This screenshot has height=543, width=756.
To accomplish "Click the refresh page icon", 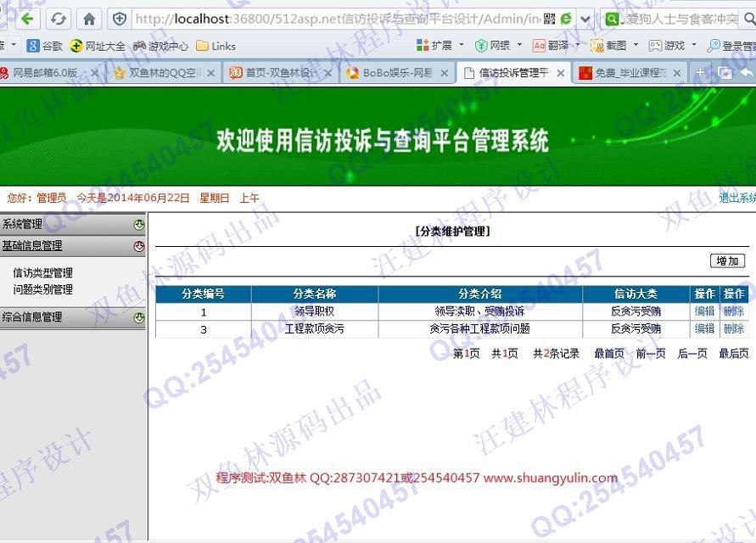I will (58, 19).
